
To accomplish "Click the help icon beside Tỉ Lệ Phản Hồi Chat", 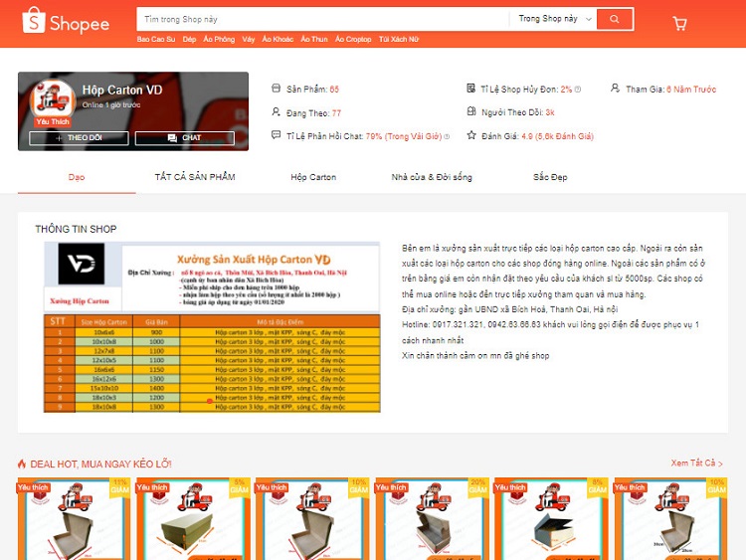I will click(x=447, y=136).
